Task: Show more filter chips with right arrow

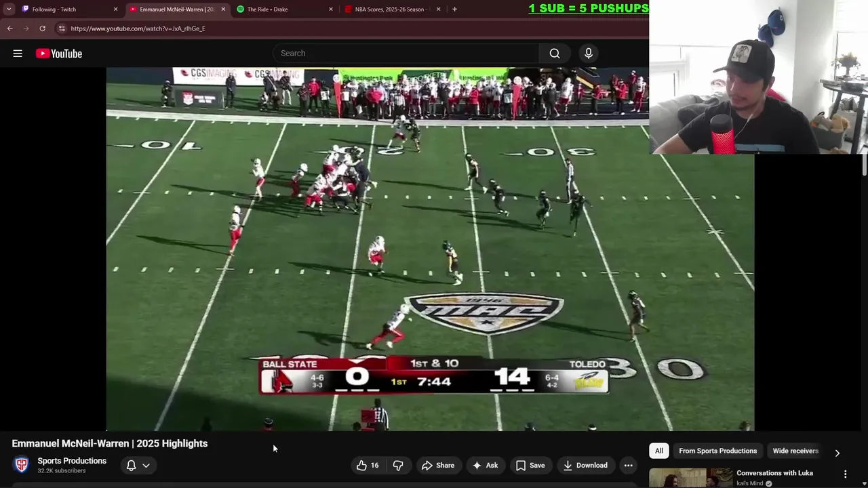Action: pos(837,453)
